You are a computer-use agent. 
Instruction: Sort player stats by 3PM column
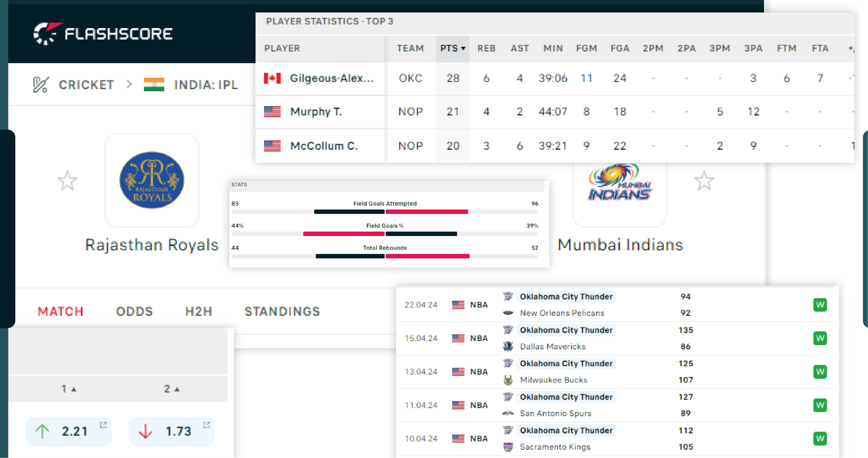click(720, 49)
